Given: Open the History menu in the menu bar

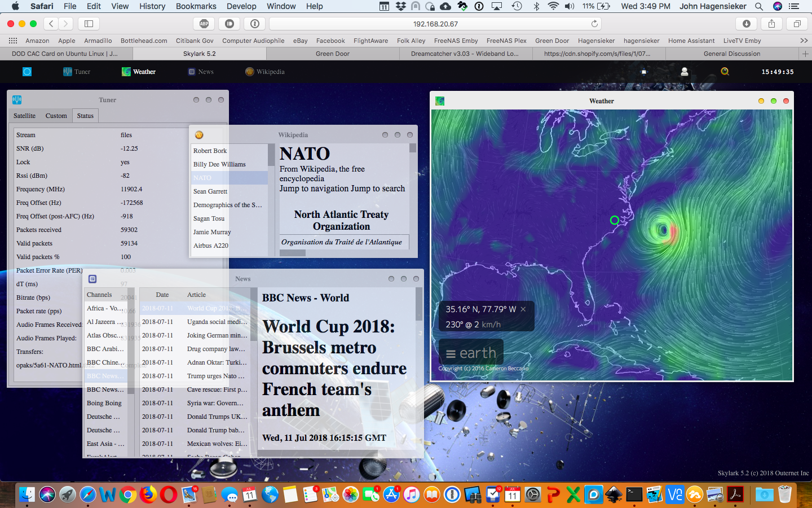Looking at the screenshot, I should click(152, 6).
